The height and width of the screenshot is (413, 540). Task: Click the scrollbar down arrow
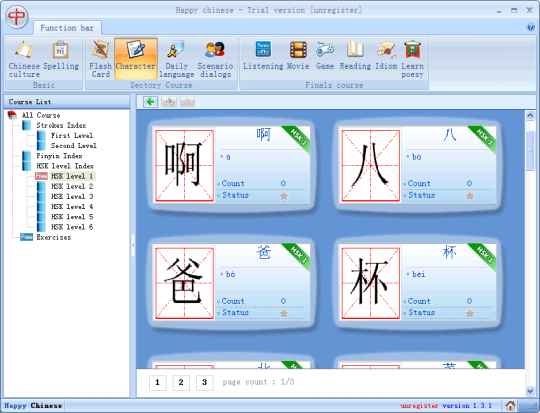pyautogui.click(x=530, y=391)
